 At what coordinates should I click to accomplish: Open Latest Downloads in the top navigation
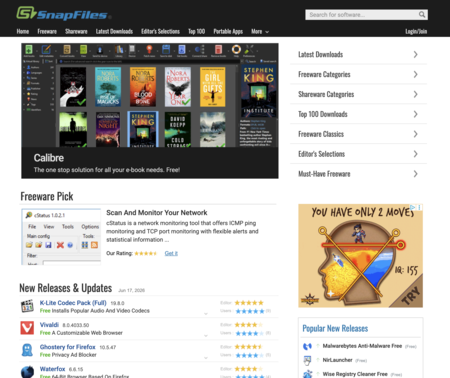coord(114,31)
